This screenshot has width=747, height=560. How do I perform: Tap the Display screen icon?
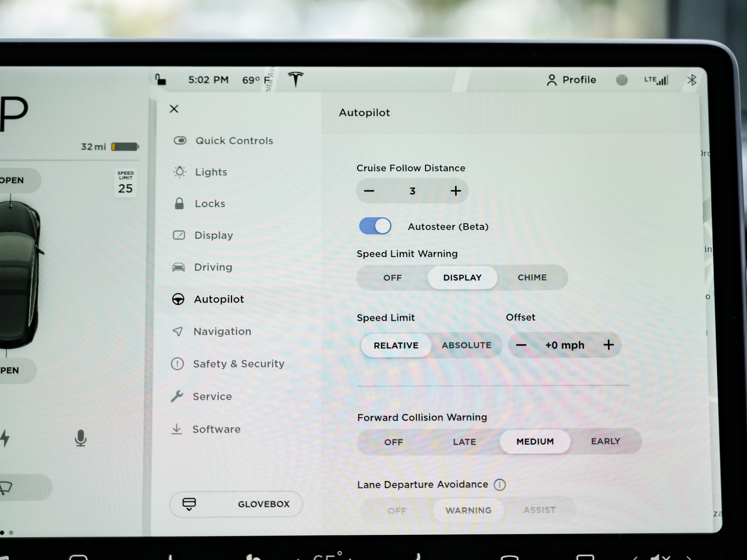click(179, 235)
